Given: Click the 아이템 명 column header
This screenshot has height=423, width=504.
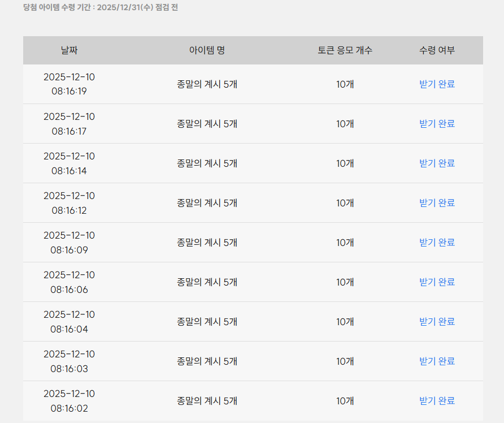Looking at the screenshot, I should (207, 50).
